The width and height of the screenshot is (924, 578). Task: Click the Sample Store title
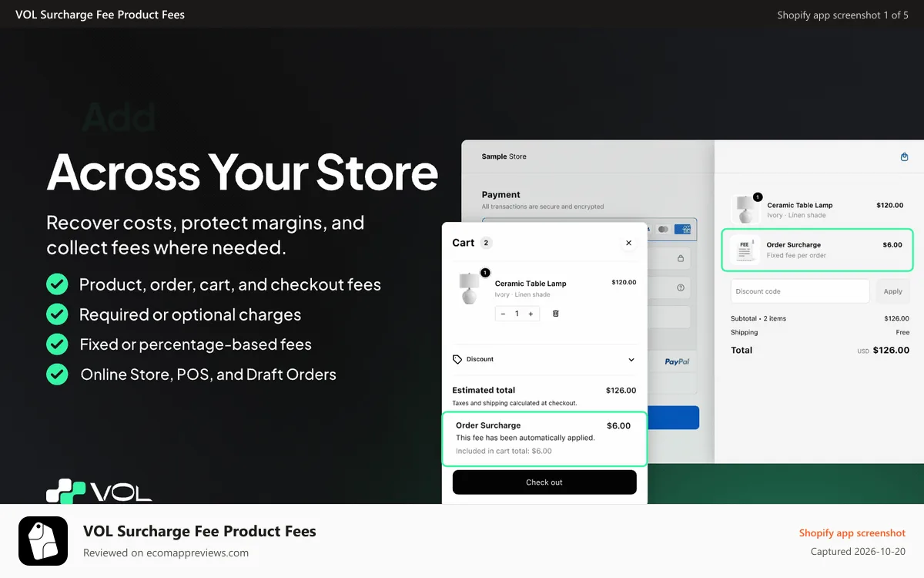(x=504, y=156)
